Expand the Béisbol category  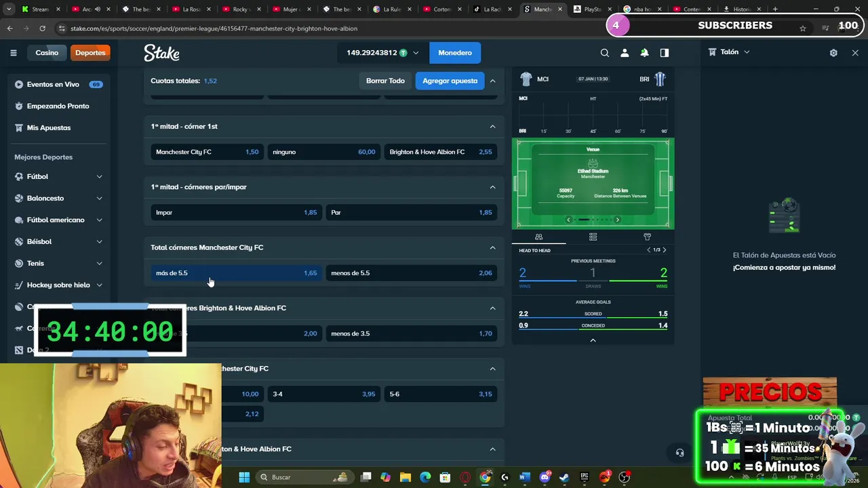tap(99, 242)
